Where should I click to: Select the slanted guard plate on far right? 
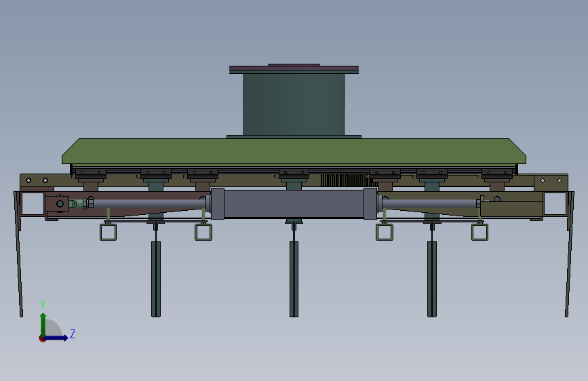[570, 254]
